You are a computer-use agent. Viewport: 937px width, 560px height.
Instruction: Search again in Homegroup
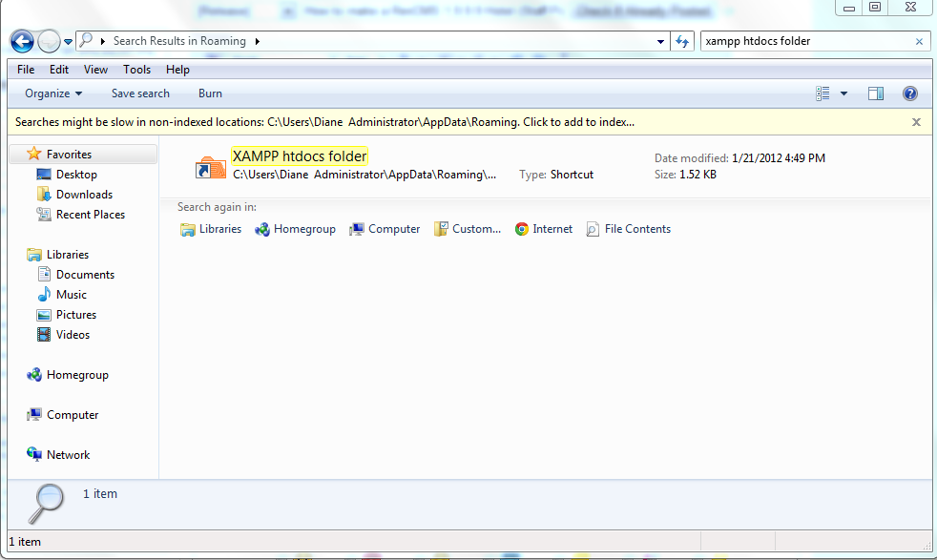[x=295, y=229]
